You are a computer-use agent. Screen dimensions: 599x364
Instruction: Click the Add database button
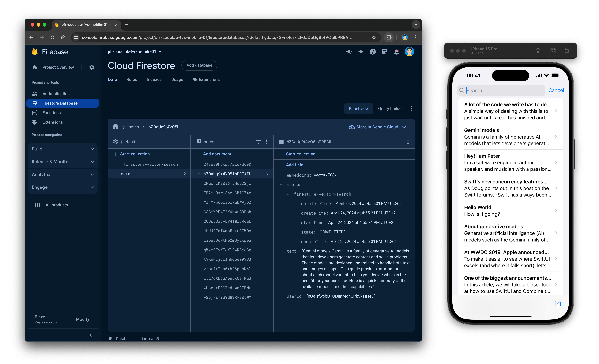199,65
